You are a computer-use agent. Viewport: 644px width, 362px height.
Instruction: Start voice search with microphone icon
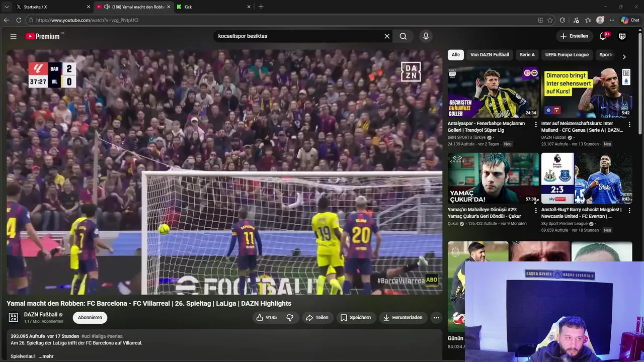tap(426, 36)
